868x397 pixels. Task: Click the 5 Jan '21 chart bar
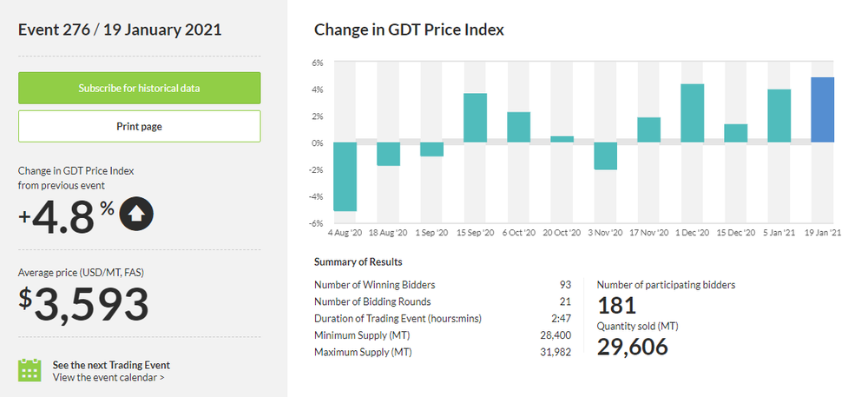point(779,116)
